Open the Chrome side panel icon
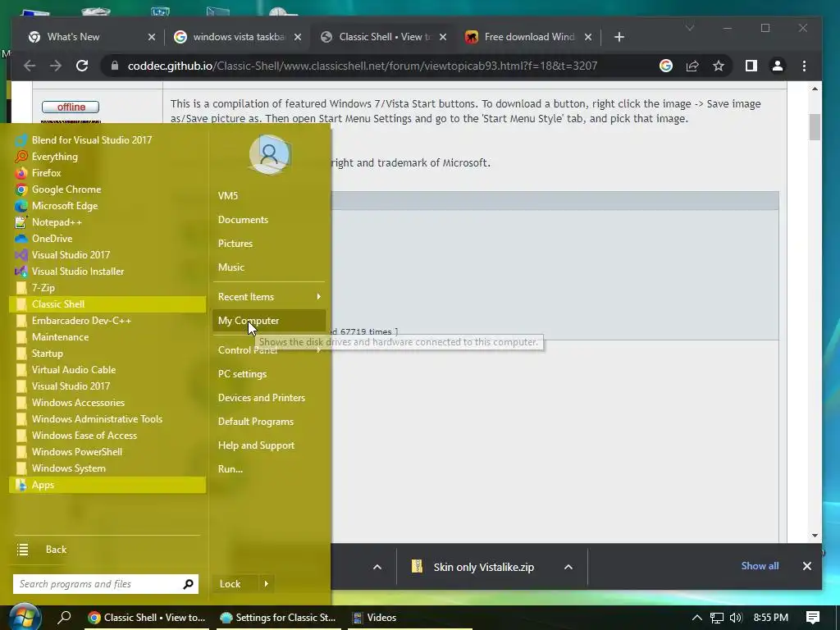Screen dimensions: 840x630 [x=751, y=66]
